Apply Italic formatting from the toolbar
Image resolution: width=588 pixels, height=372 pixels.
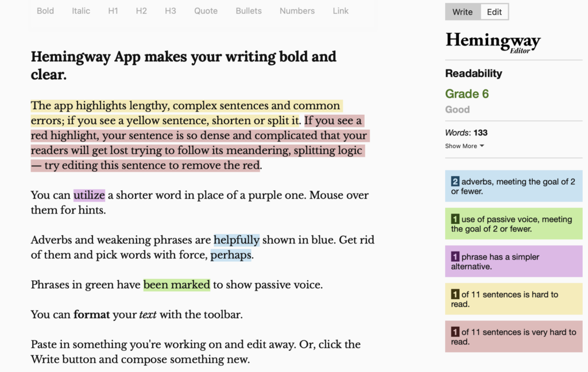pos(81,11)
